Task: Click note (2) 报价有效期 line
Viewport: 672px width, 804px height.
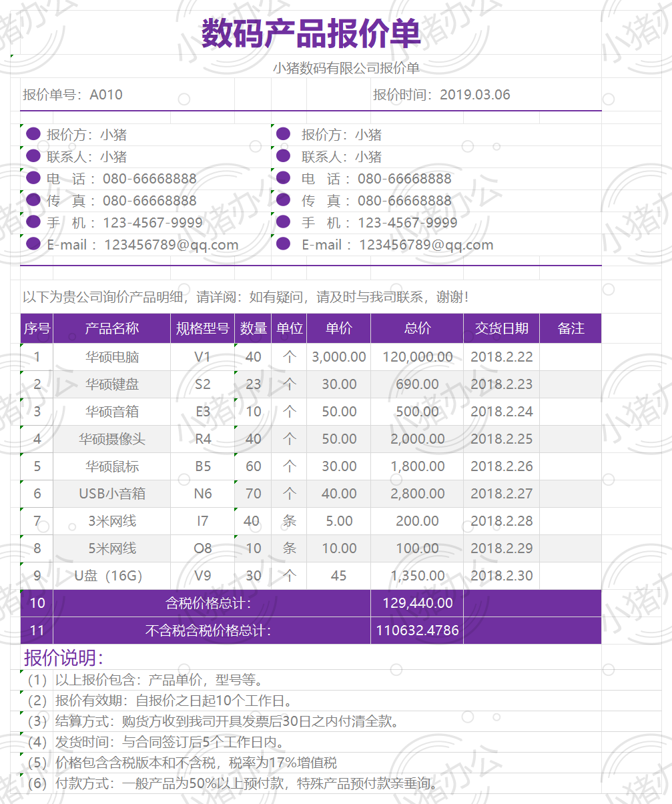Action: pos(160,701)
